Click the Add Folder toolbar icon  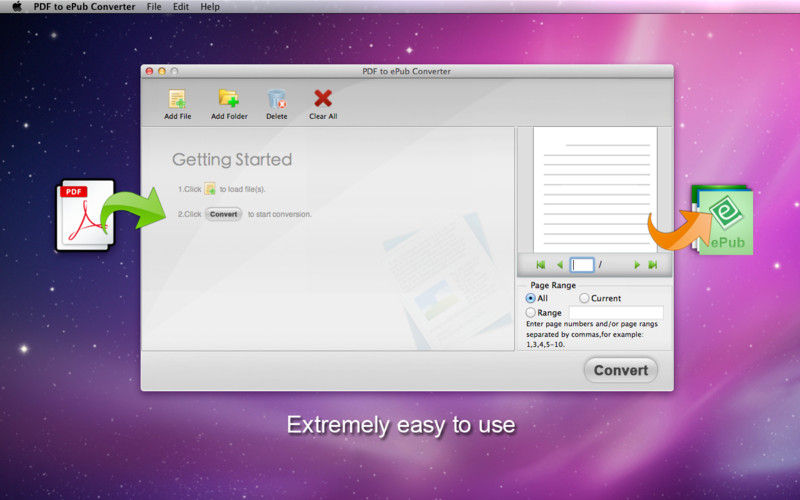(229, 98)
